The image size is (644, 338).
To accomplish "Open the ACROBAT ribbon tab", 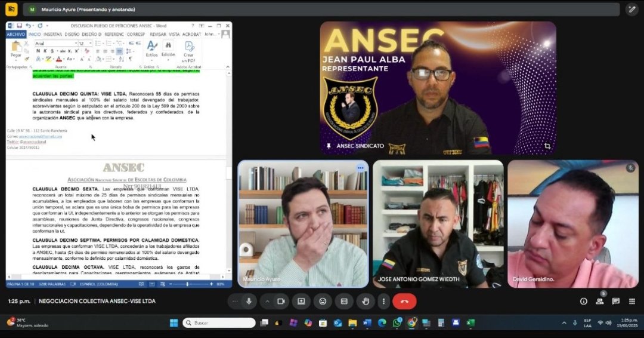I will [x=191, y=35].
